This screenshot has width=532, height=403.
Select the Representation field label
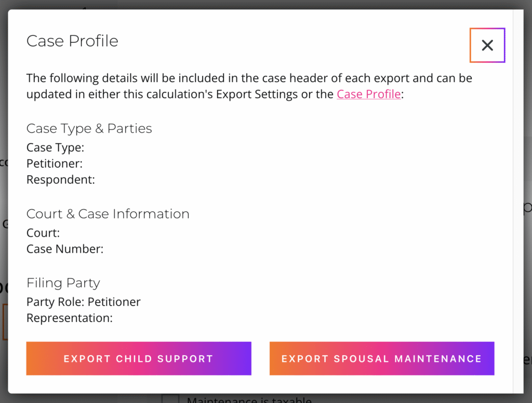coord(69,318)
